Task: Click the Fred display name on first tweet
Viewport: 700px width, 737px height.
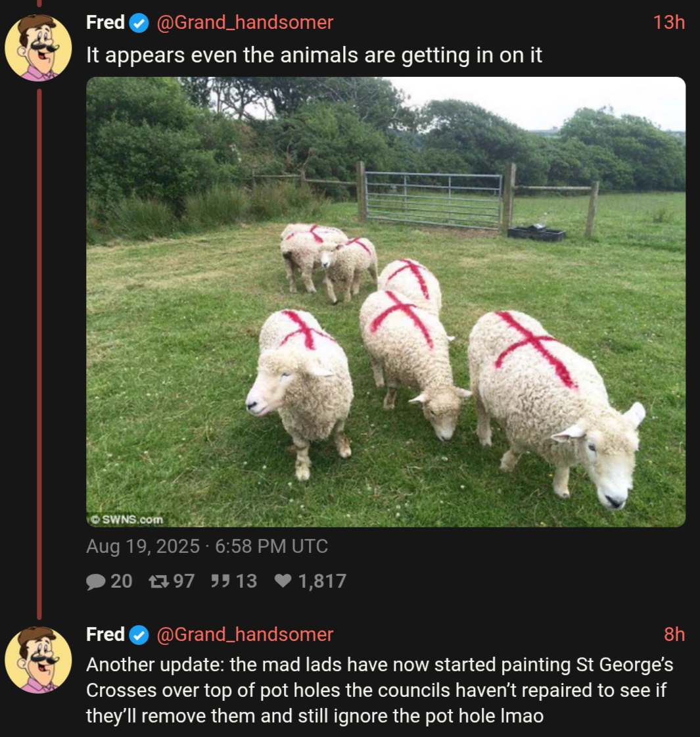Action: coord(105,22)
